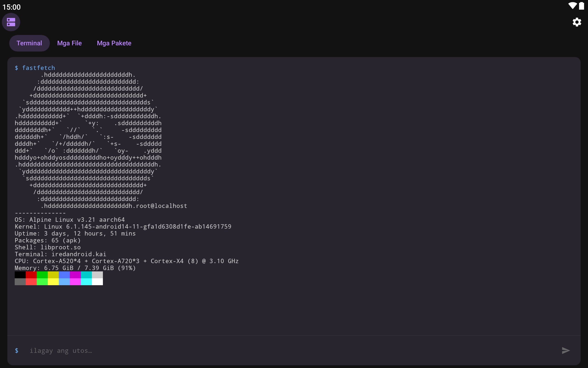Click the dark red color block
The height and width of the screenshot is (368, 588).
[x=31, y=275]
